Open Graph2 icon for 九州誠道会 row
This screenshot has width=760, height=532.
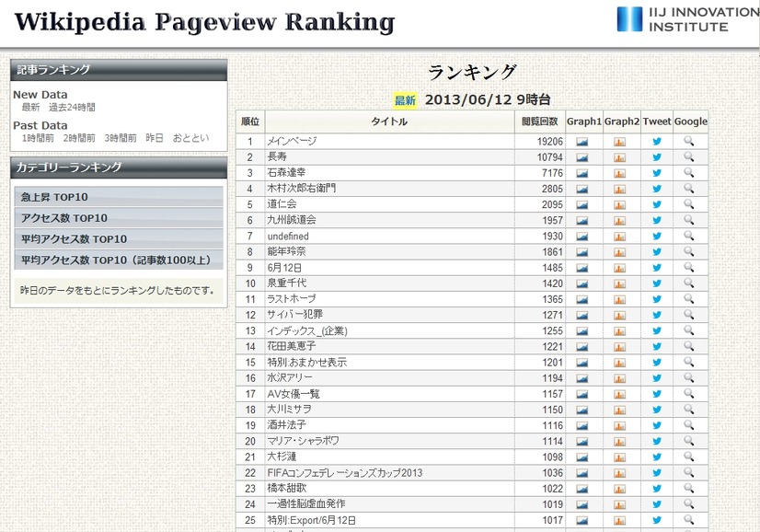point(619,221)
